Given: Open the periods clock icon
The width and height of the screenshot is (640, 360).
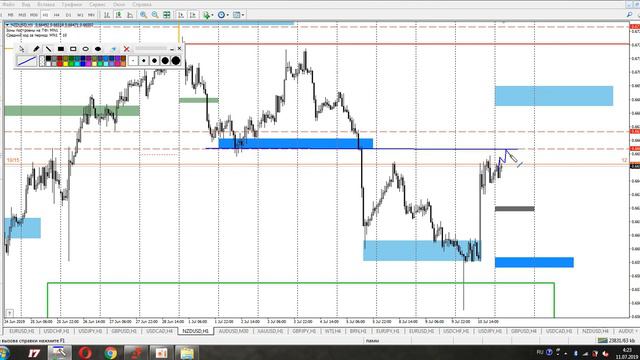Looking at the screenshot, I should (x=221, y=15).
